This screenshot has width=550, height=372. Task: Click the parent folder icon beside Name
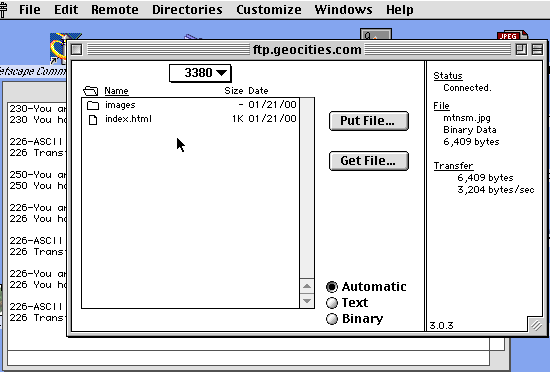point(90,91)
